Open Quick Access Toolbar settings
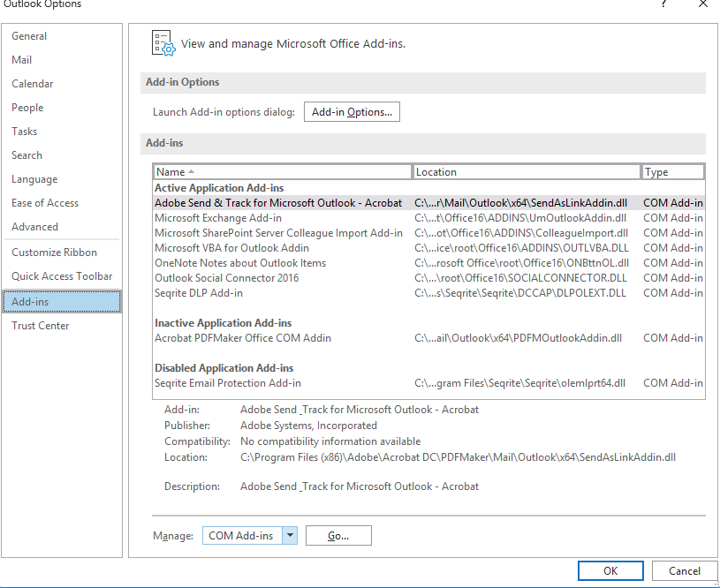This screenshot has height=588, width=720. tap(62, 276)
